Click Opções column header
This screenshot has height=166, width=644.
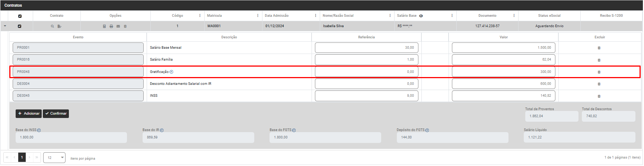[x=115, y=16]
